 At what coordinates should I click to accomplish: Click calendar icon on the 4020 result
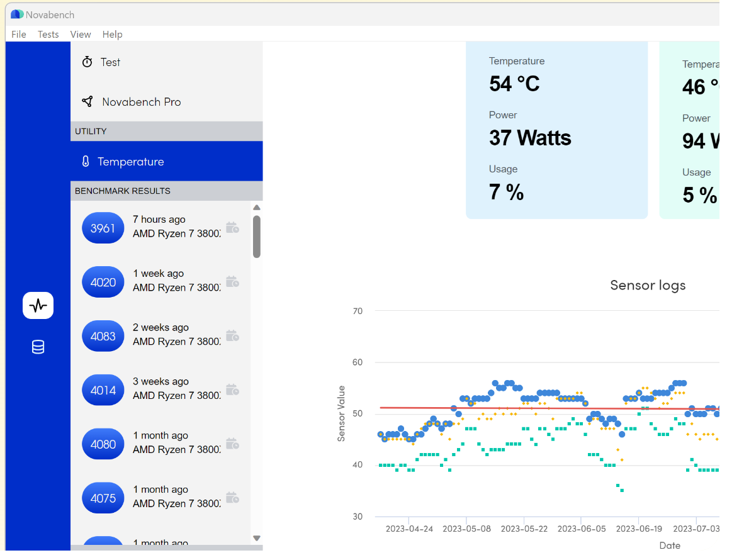tap(232, 282)
